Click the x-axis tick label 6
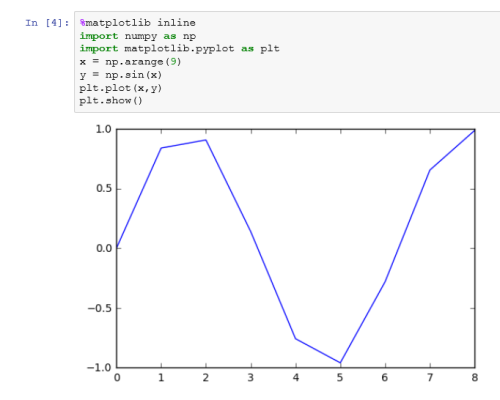500x400 pixels. 385,378
